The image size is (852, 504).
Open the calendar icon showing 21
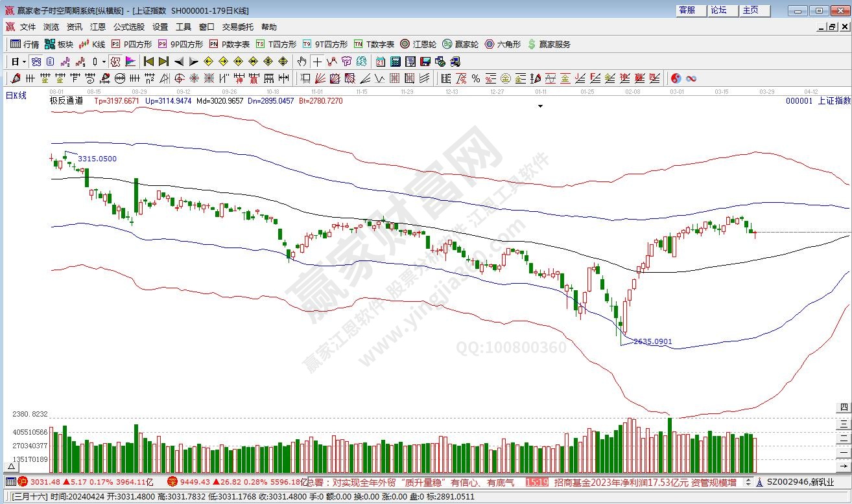(380, 62)
